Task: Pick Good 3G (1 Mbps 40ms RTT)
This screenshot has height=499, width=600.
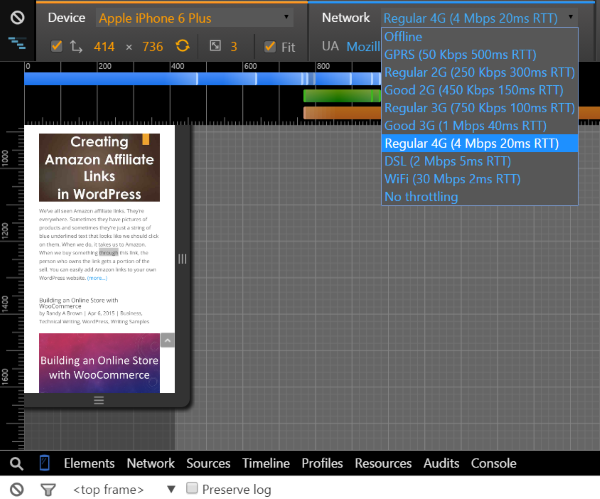Action: click(480, 126)
